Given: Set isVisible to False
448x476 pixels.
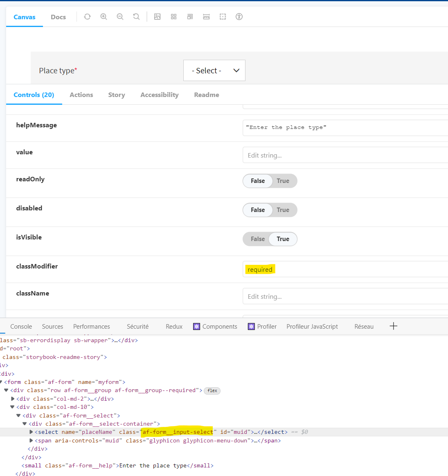Looking at the screenshot, I should coord(257,239).
